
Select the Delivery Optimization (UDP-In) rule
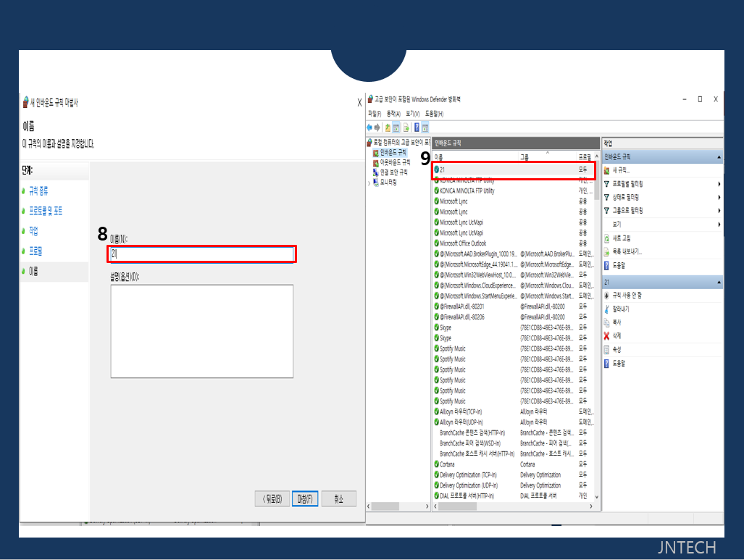click(512, 485)
